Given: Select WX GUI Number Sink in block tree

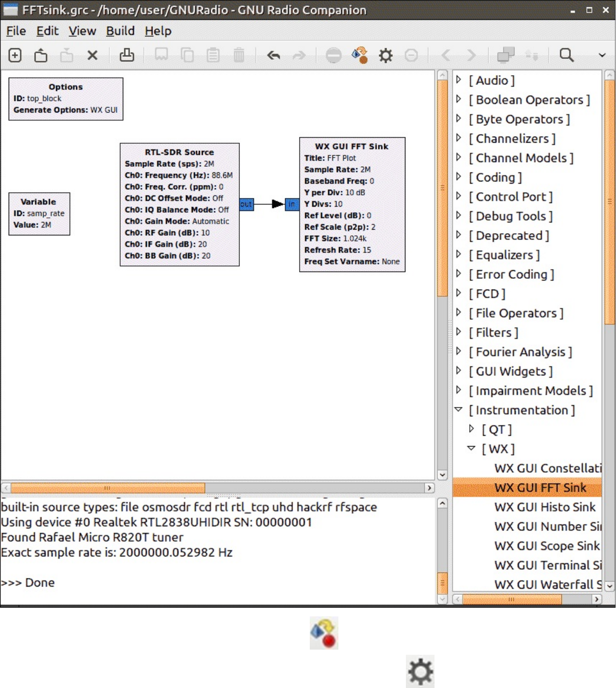Looking at the screenshot, I should click(x=547, y=526).
